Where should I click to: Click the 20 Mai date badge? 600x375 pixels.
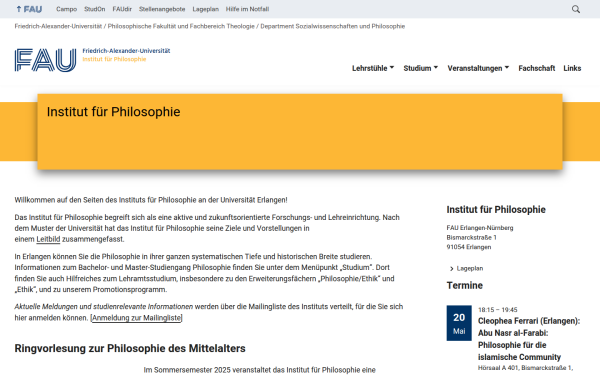pos(459,323)
